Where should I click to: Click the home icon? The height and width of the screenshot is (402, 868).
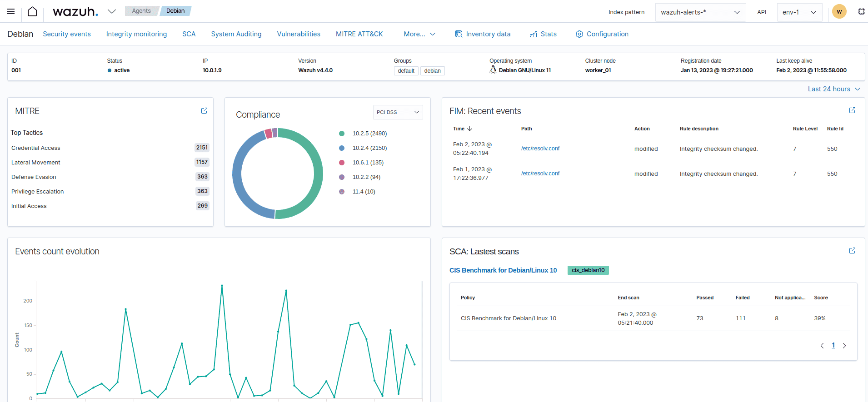point(32,11)
